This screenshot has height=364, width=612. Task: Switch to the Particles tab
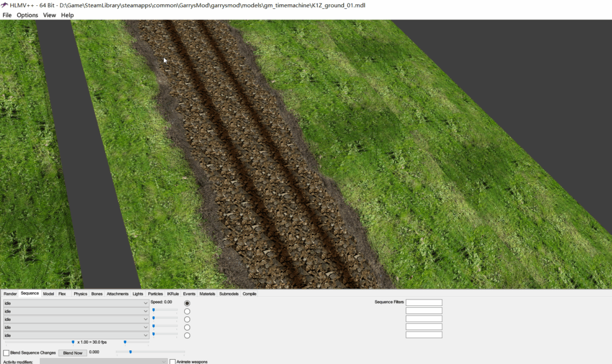(x=155, y=294)
